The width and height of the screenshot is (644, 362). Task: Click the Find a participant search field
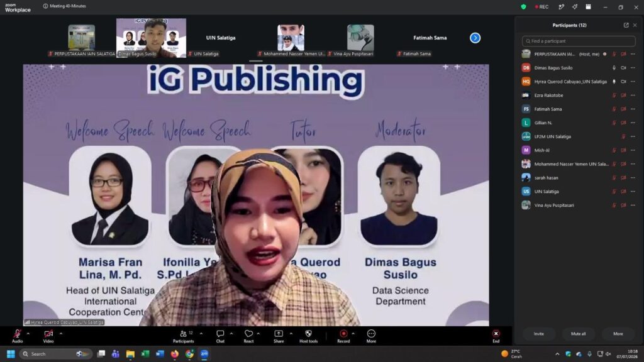579,41
